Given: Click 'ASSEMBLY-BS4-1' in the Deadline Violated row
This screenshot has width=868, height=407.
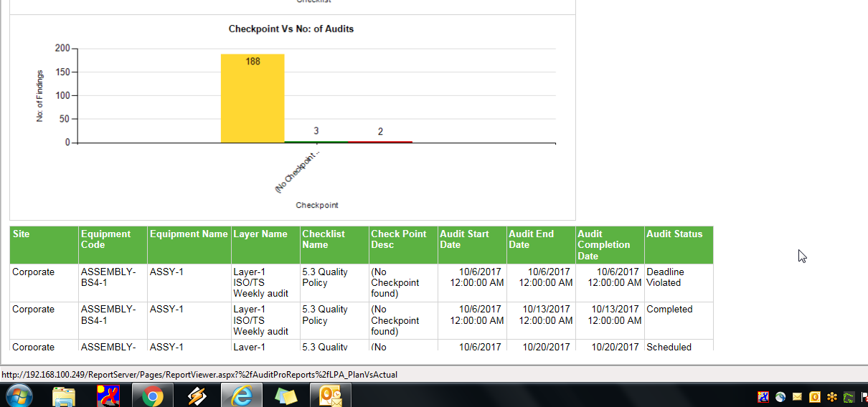Looking at the screenshot, I should pyautogui.click(x=108, y=277).
